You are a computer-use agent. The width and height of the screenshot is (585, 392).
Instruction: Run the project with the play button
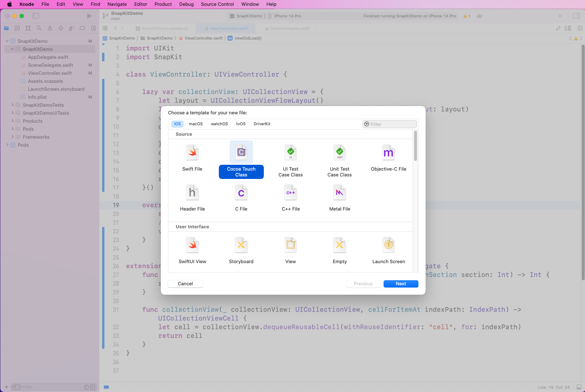click(90, 16)
